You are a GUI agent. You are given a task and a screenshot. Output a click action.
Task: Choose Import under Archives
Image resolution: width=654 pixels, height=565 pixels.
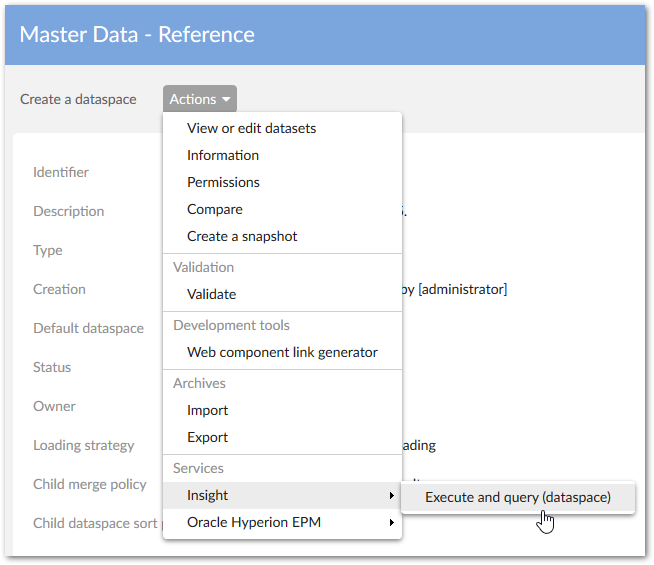207,410
